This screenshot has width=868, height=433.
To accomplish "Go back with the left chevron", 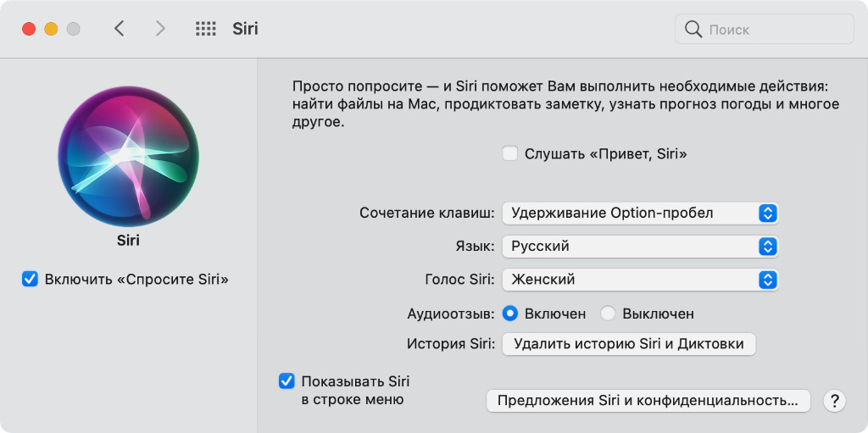I will tap(120, 29).
